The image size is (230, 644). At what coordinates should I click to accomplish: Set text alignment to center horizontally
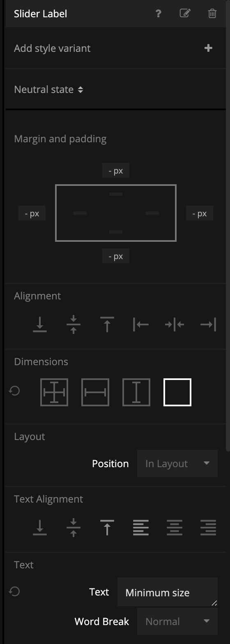(175, 527)
